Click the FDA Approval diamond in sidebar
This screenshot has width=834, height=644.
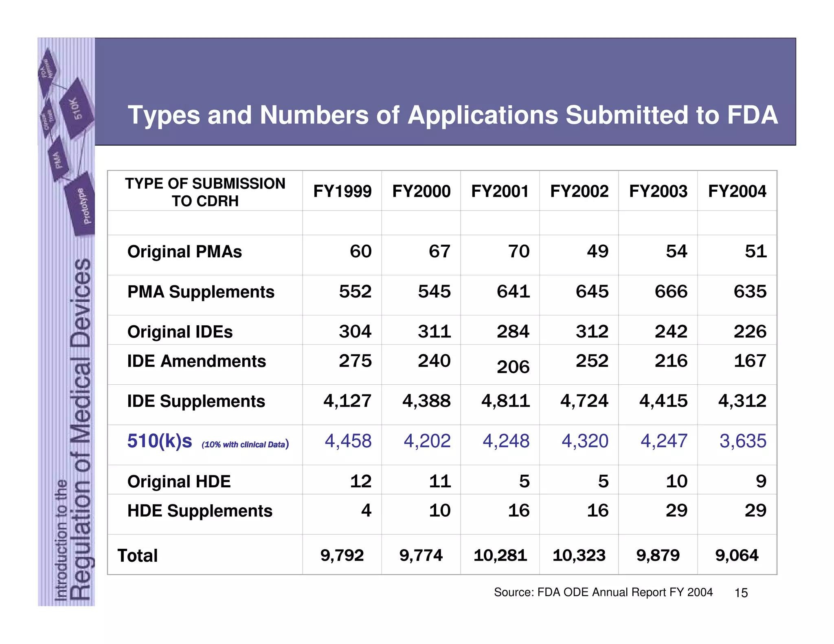[47, 70]
